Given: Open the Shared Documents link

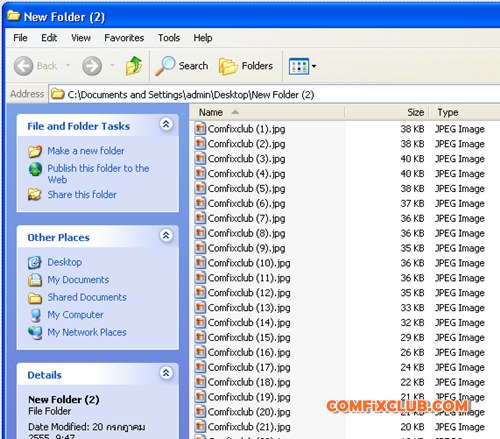Looking at the screenshot, I should (87, 297).
